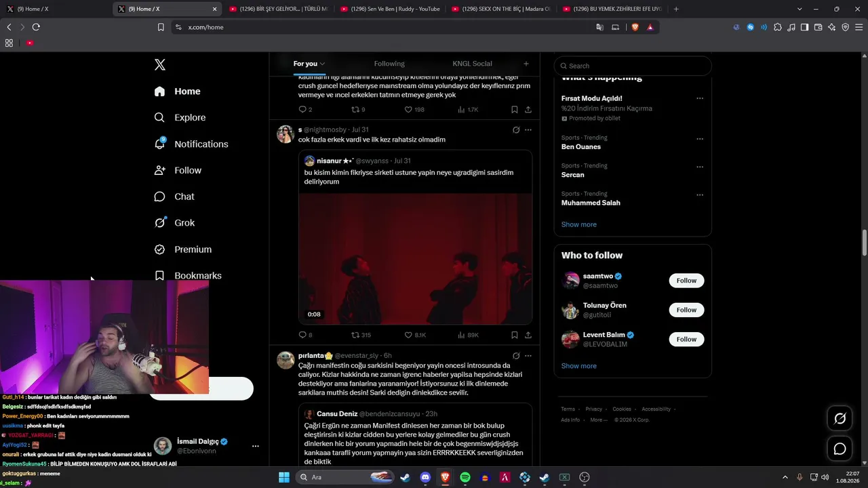Viewport: 868px width, 488px height.
Task: Show more accounts in Who to follow
Action: 579,366
